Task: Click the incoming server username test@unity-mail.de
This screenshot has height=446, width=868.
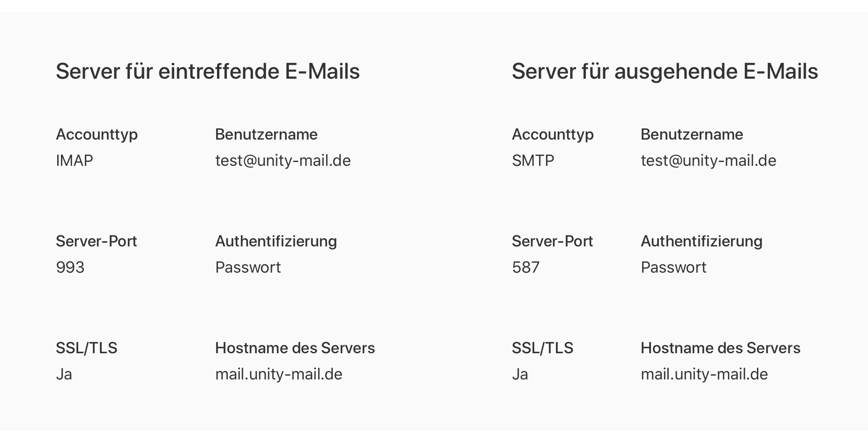Action: click(283, 161)
